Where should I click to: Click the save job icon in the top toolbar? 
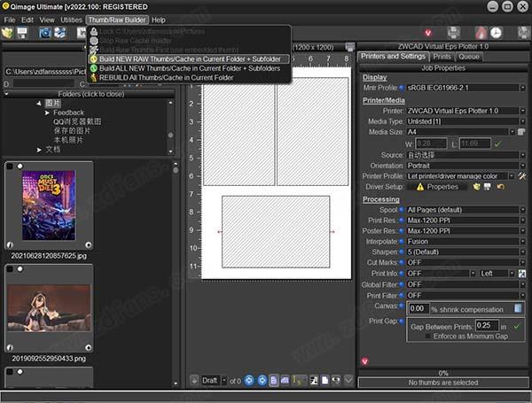[x=22, y=33]
